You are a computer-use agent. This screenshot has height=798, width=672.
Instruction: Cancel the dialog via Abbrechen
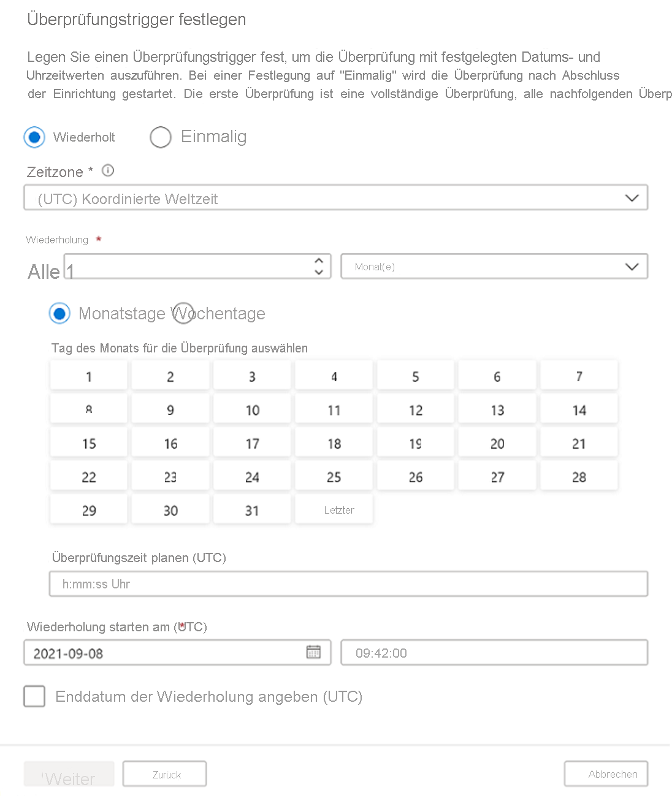pyautogui.click(x=606, y=773)
